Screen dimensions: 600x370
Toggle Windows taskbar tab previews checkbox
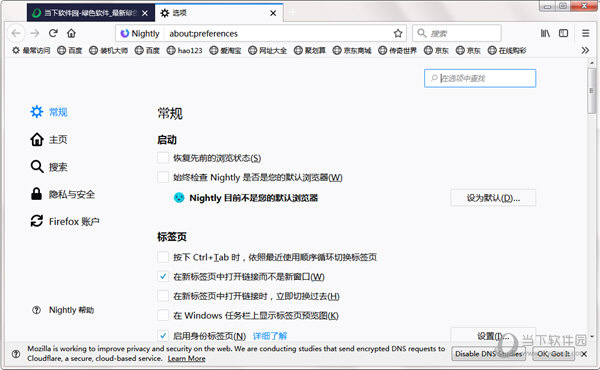pos(163,315)
